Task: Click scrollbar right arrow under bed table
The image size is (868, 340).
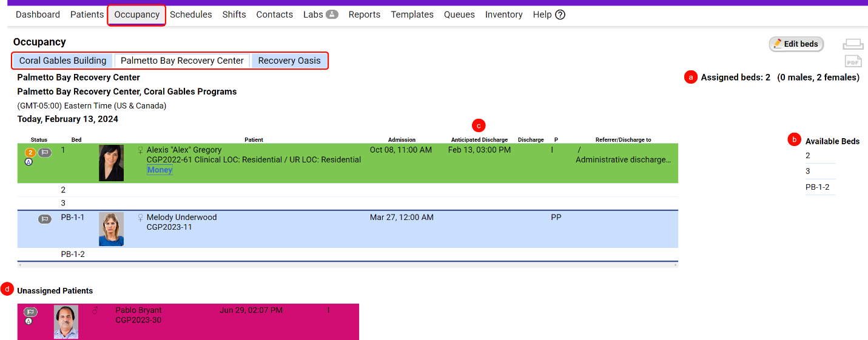Action: click(x=676, y=265)
